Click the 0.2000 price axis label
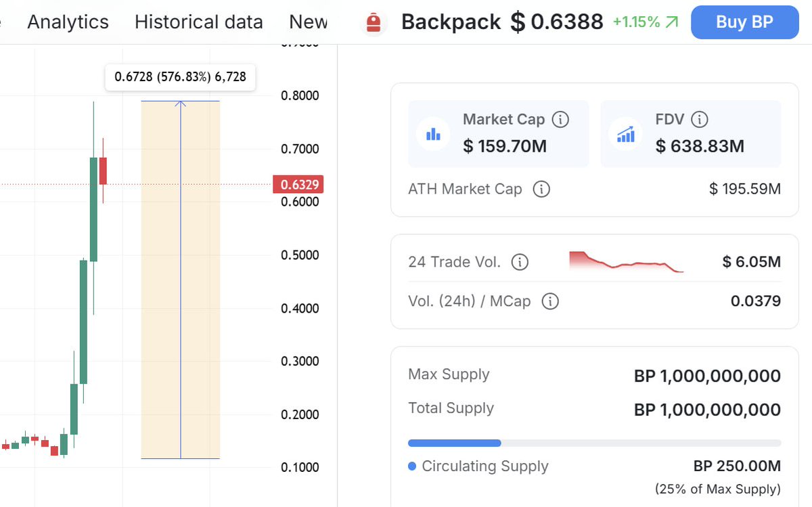Screen dimensions: 812x507 tap(300, 414)
